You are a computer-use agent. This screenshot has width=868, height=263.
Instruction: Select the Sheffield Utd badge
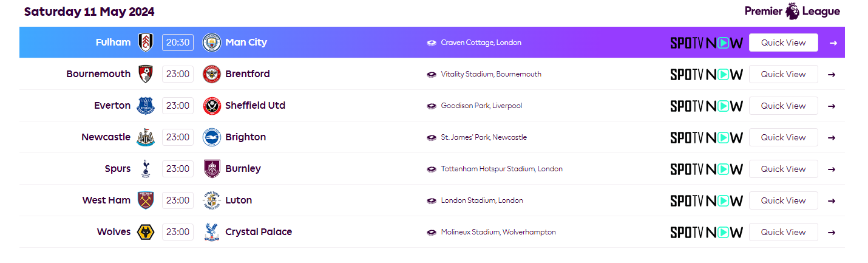(211, 106)
